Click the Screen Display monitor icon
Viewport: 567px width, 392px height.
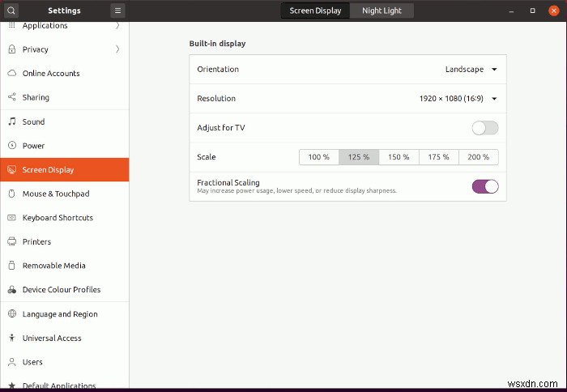[12, 169]
